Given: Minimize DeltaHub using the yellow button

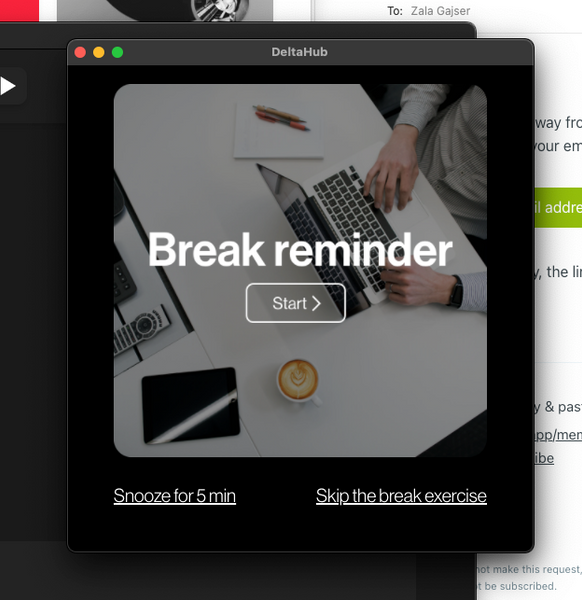Looking at the screenshot, I should [x=99, y=52].
